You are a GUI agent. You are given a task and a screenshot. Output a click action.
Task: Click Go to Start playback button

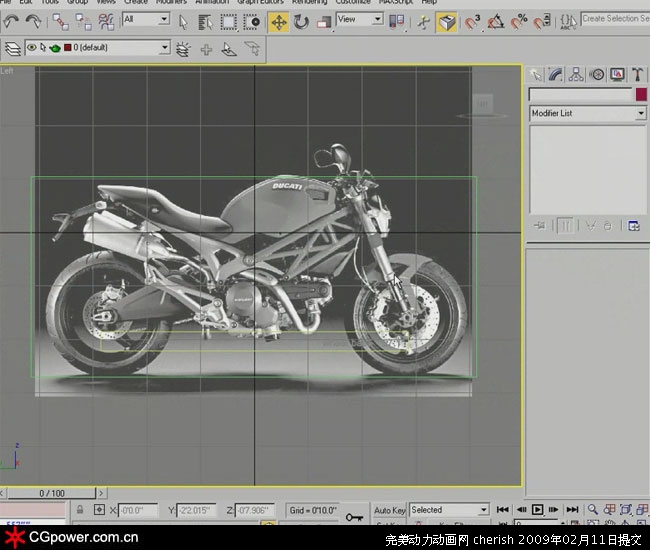pos(502,509)
